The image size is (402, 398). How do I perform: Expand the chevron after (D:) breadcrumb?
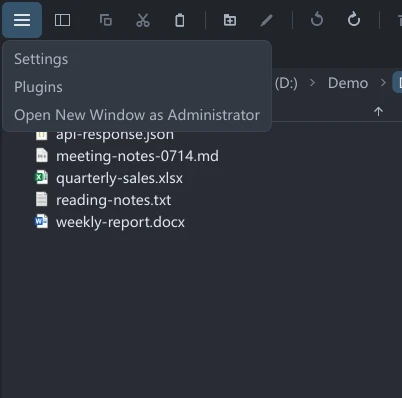click(x=312, y=83)
